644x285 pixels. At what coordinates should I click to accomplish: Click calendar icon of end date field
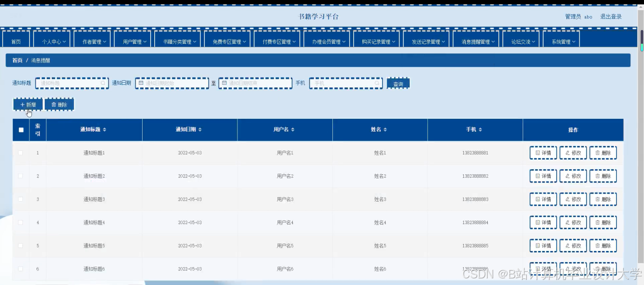(x=224, y=83)
